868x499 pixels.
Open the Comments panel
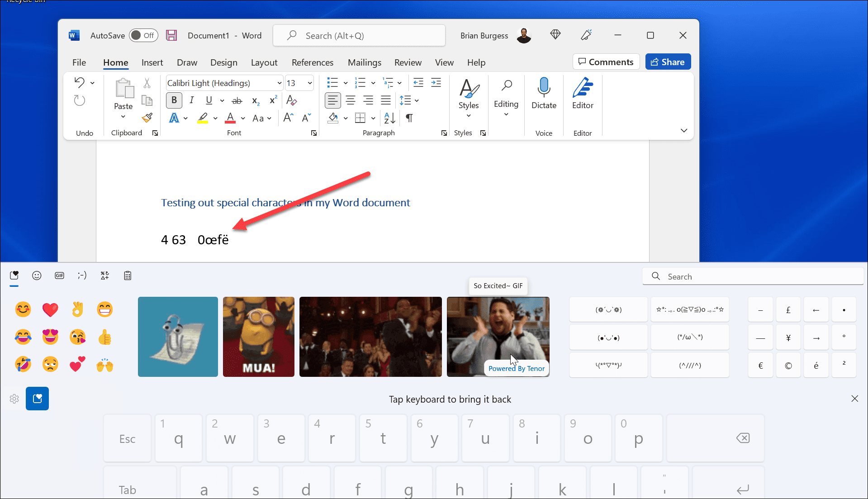point(606,62)
